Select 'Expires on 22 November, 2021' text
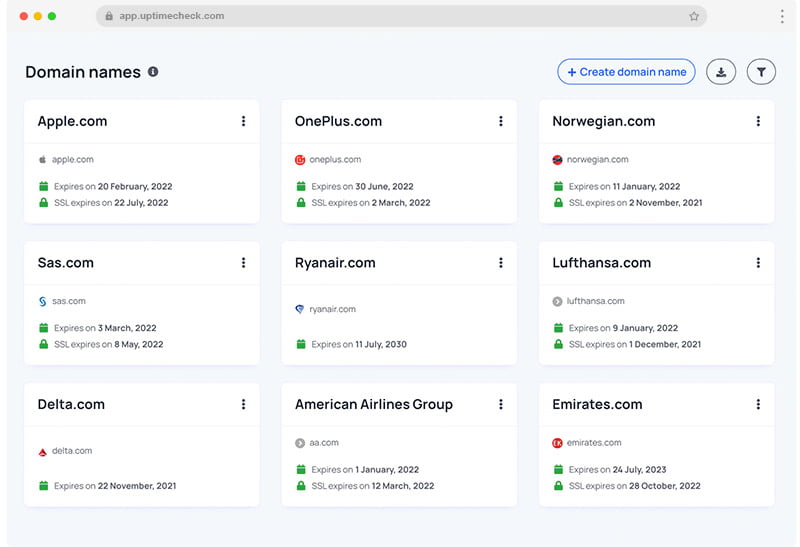The width and height of the screenshot is (800, 547). click(x=115, y=486)
